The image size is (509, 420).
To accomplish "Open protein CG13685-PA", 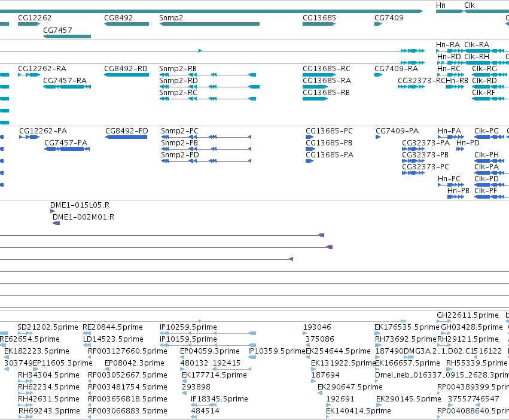I will [x=330, y=155].
